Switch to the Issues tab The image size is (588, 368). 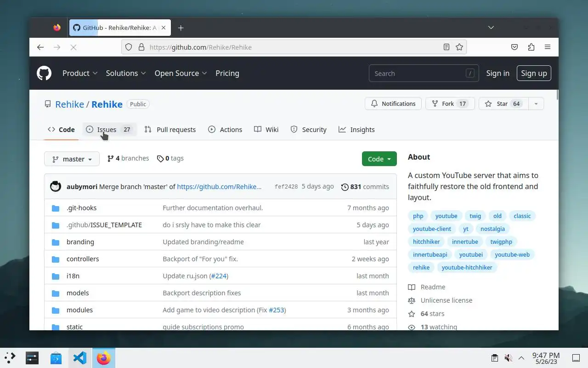[x=109, y=129]
